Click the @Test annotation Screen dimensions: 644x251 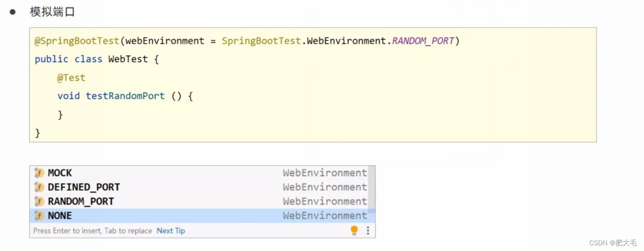[x=71, y=77]
